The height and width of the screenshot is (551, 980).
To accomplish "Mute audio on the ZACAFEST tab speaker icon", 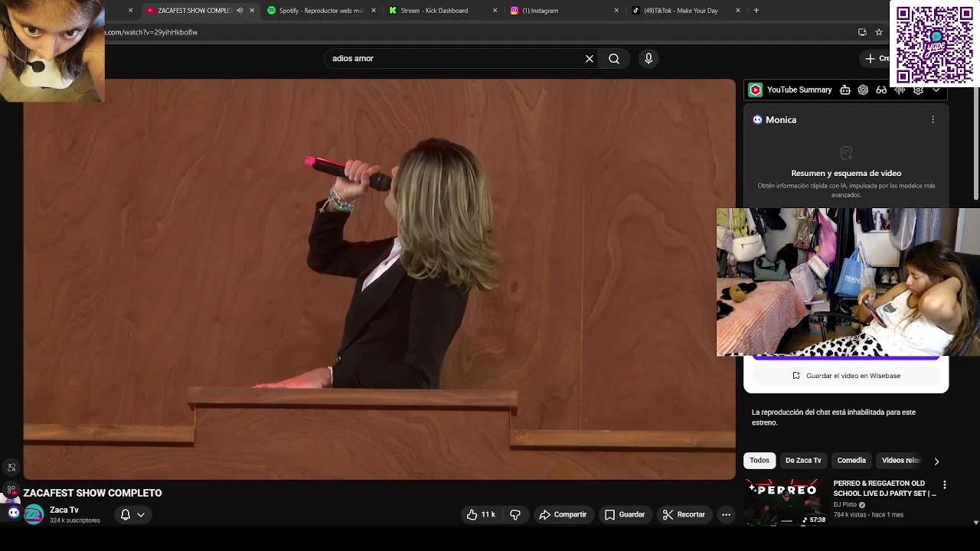I will (x=240, y=11).
